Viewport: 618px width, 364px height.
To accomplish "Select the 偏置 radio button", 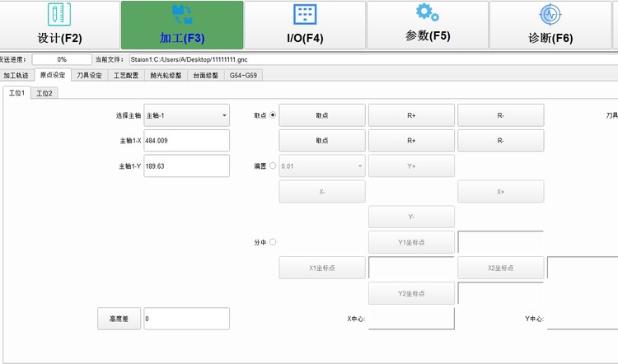I will pos(273,166).
